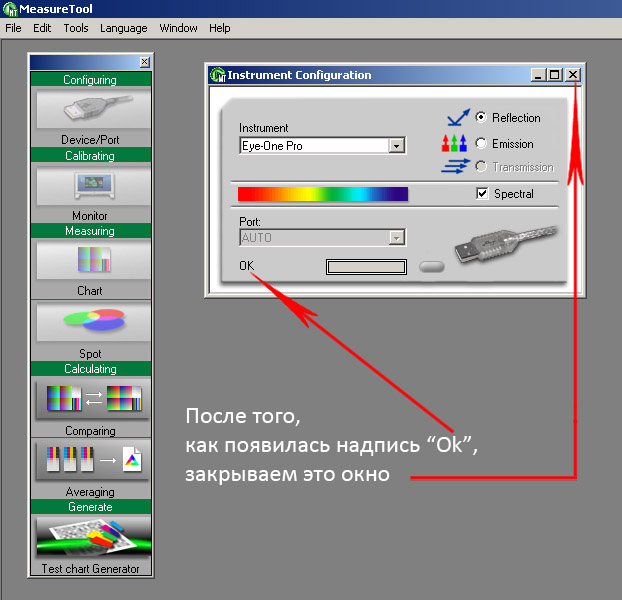Open the Averaging calculation tool
The height and width of the screenshot is (600, 622).
pos(93,460)
